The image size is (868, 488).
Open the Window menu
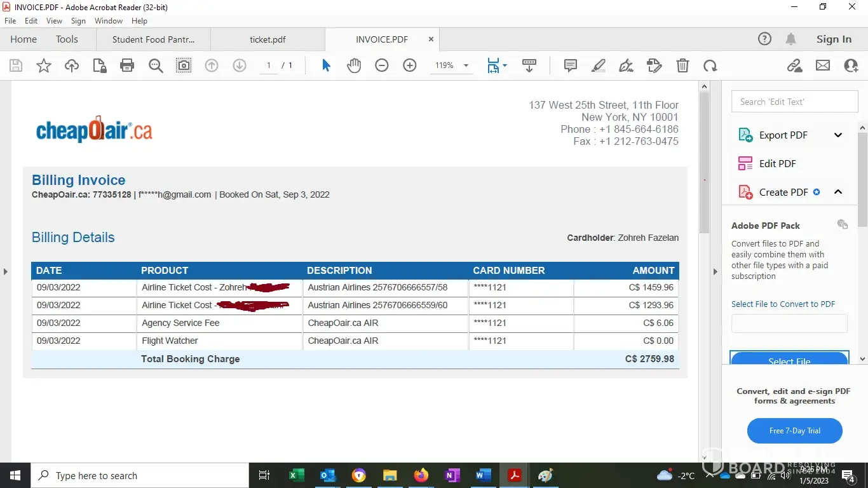pos(109,21)
